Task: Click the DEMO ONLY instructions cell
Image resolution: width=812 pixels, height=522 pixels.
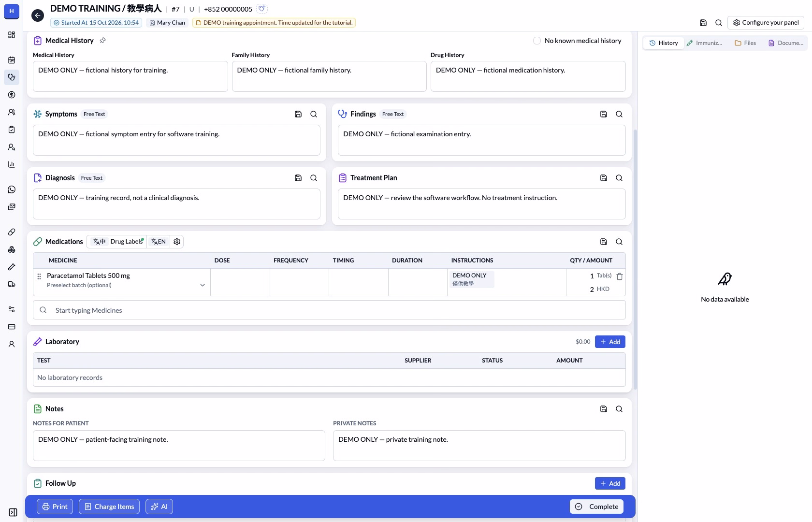Action: (x=507, y=282)
